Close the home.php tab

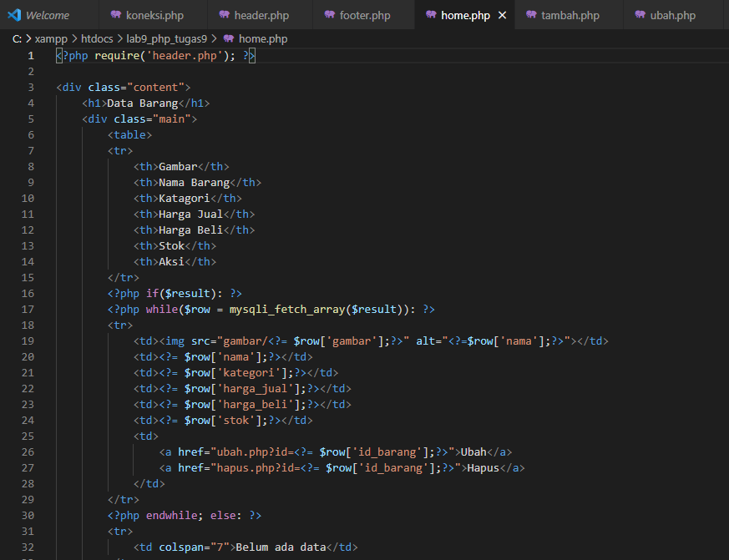click(504, 14)
